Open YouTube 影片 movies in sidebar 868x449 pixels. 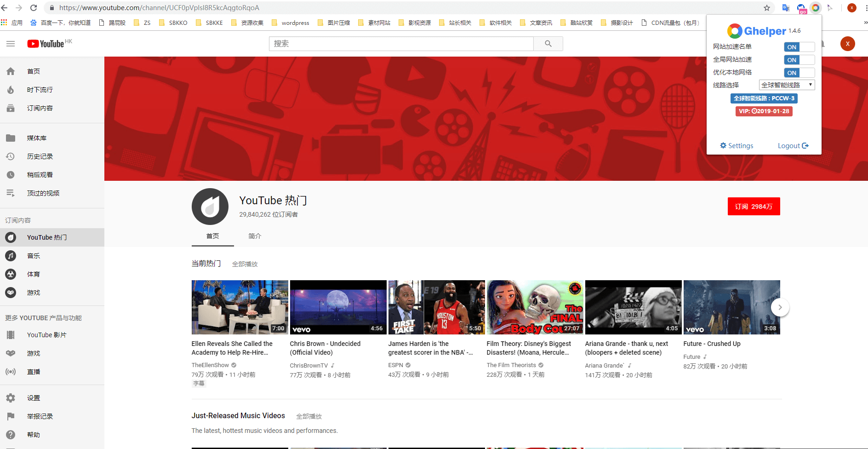point(52,335)
